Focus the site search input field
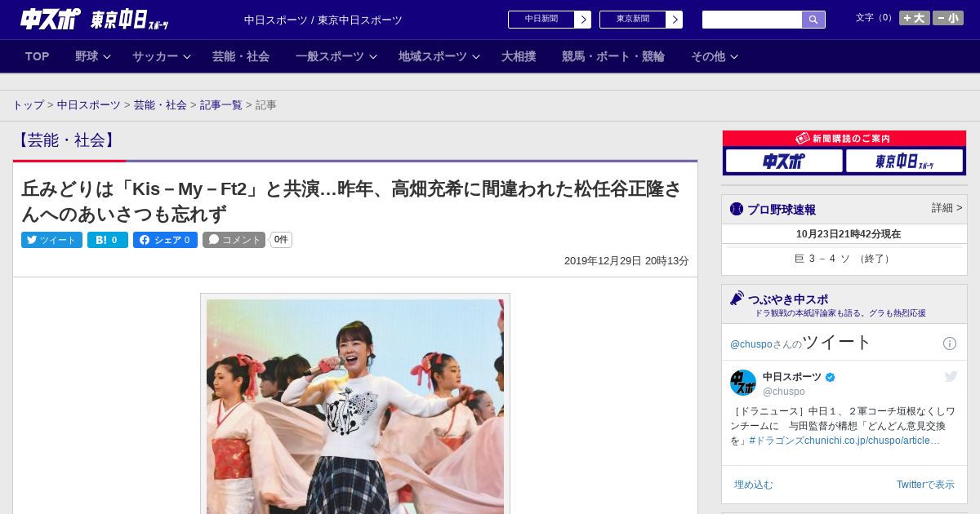 pyautogui.click(x=752, y=20)
